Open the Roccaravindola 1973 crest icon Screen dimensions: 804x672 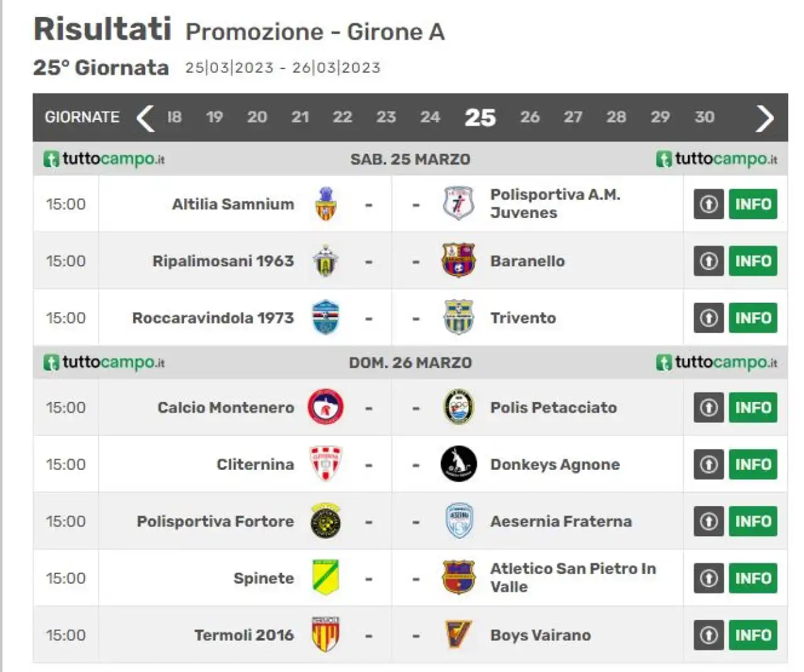pos(325,317)
